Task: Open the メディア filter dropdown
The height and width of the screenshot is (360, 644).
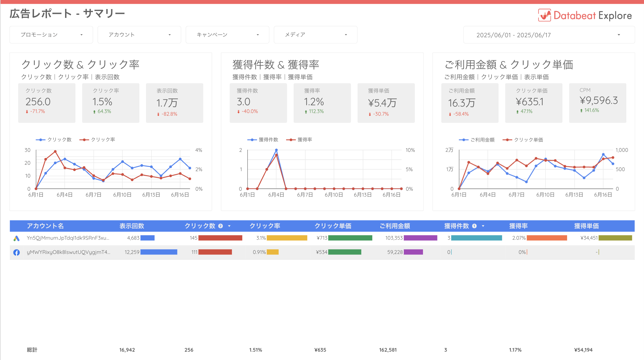Action: 316,35
